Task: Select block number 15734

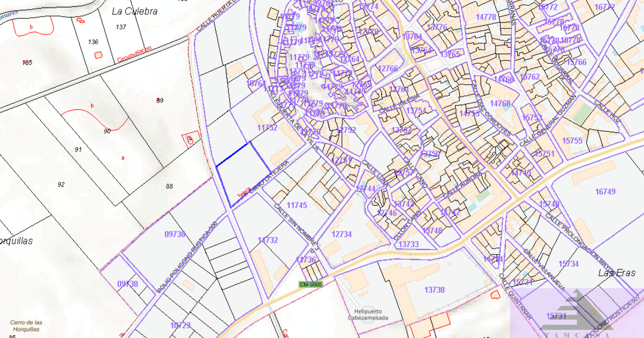Action: coord(568,264)
